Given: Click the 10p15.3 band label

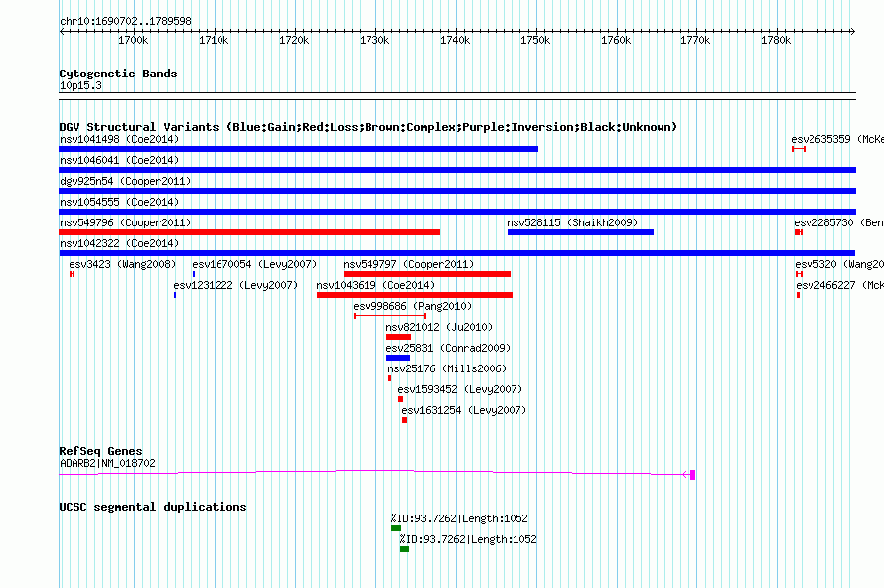Looking at the screenshot, I should (80, 85).
